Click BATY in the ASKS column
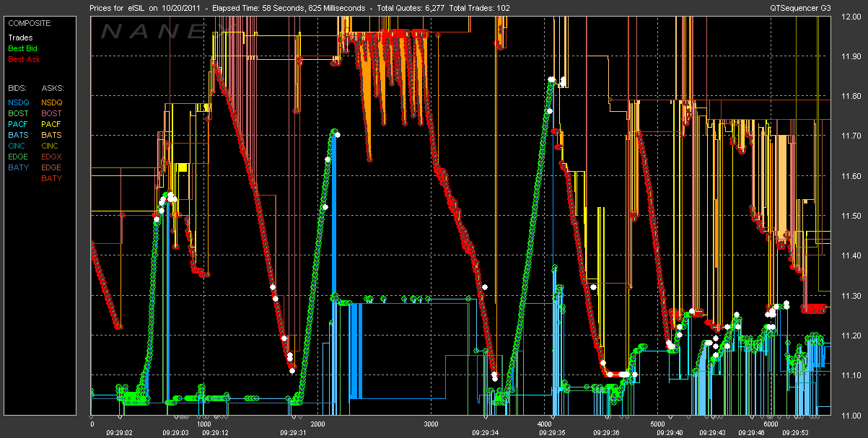The image size is (868, 438). coord(52,178)
